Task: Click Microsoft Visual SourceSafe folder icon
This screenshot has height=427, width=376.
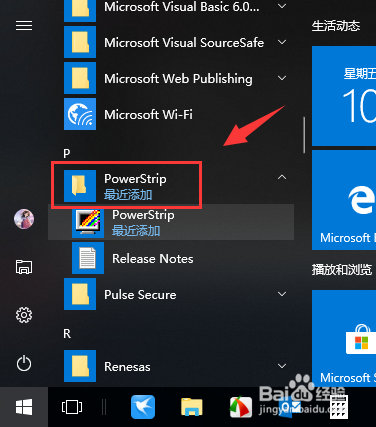Action: (80, 42)
